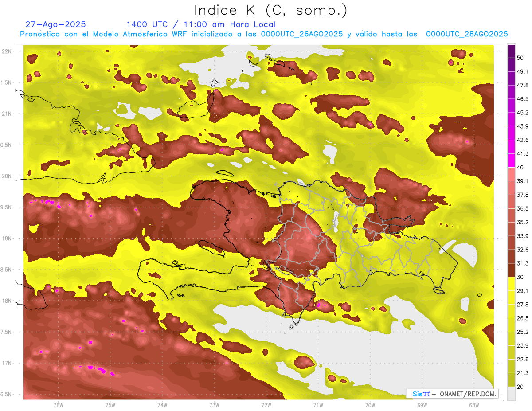Click the colorbar label '25.2'
Viewport: 532px width, 411px height.
pyautogui.click(x=523, y=332)
